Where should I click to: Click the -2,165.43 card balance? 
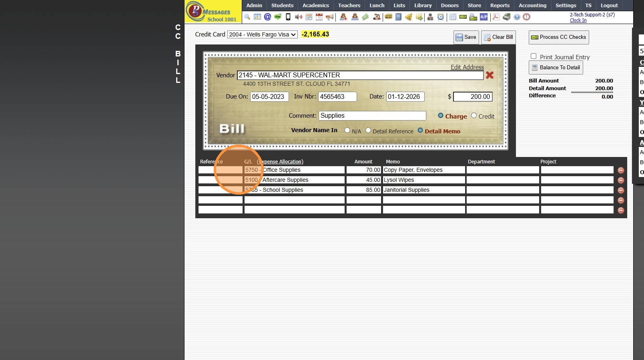(x=315, y=34)
